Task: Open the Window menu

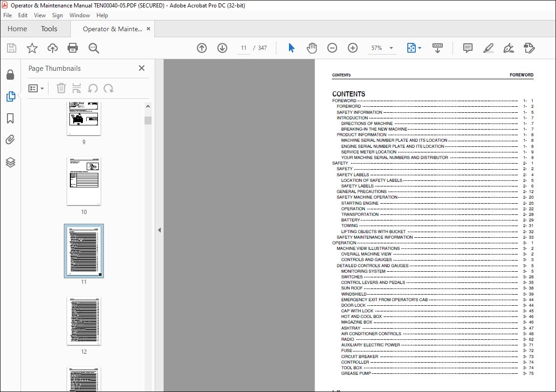Action: pyautogui.click(x=79, y=15)
